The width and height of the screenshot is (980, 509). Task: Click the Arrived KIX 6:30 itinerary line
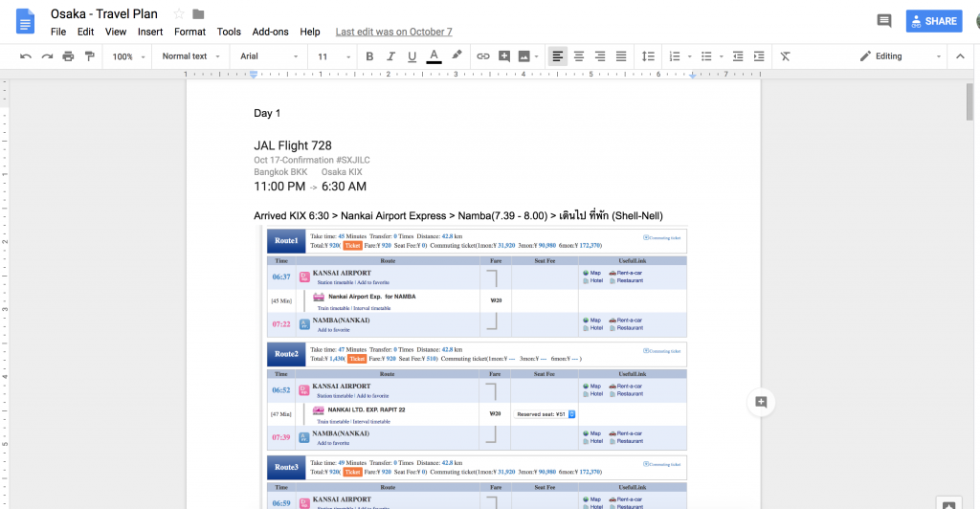458,215
